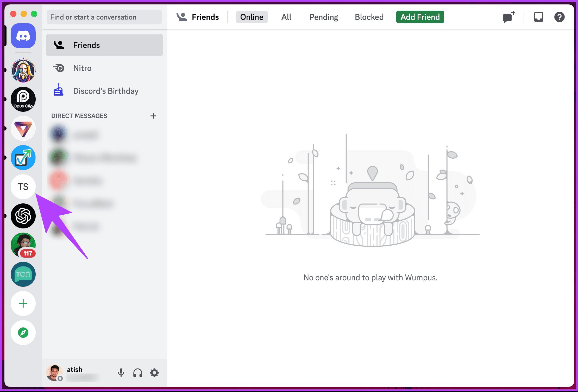Open the Opus Clip server

(x=23, y=99)
